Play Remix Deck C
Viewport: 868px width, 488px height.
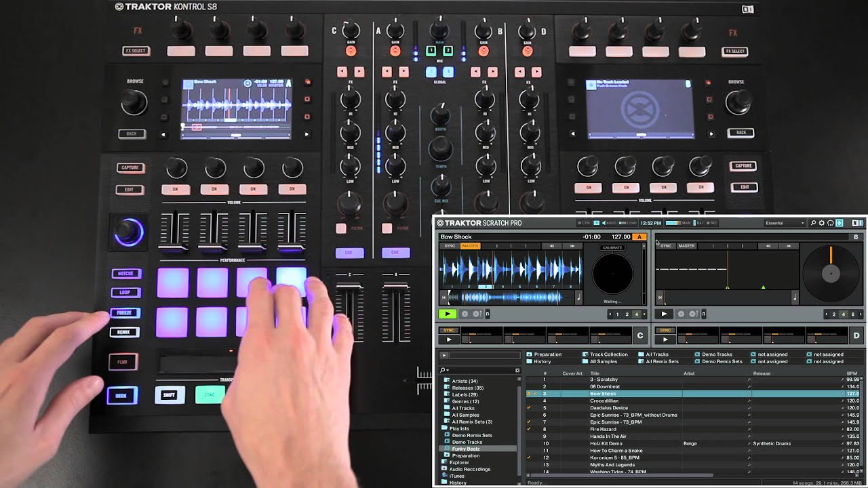coord(449,340)
